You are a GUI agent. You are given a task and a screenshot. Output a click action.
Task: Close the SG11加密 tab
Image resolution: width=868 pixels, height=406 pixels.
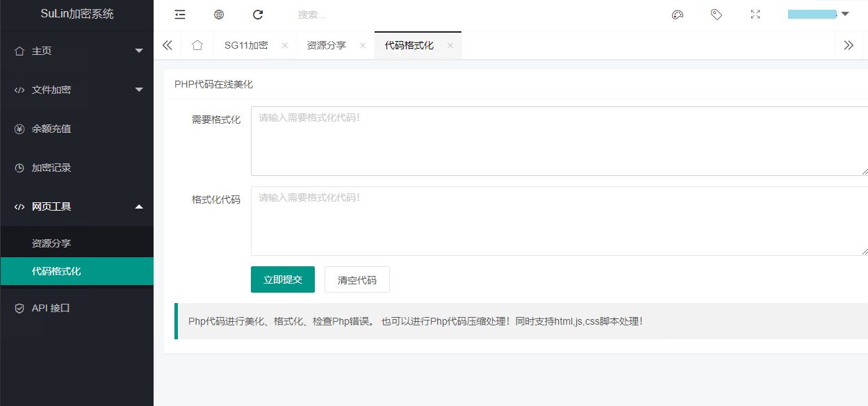pyautogui.click(x=285, y=45)
